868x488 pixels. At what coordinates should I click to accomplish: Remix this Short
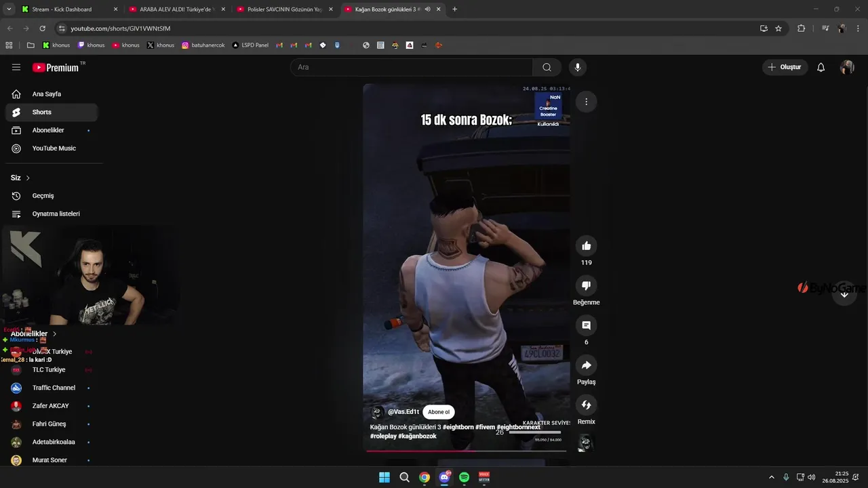(586, 405)
